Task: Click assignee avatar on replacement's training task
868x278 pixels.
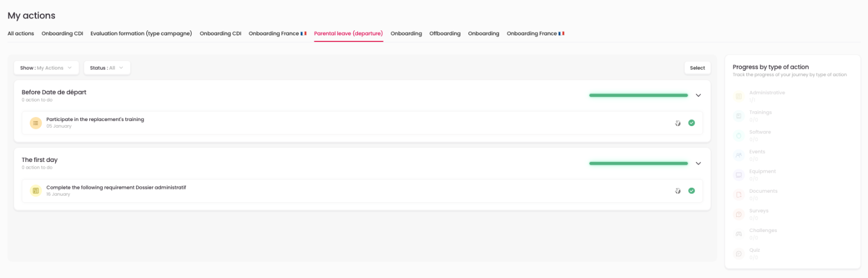Action: (x=678, y=123)
